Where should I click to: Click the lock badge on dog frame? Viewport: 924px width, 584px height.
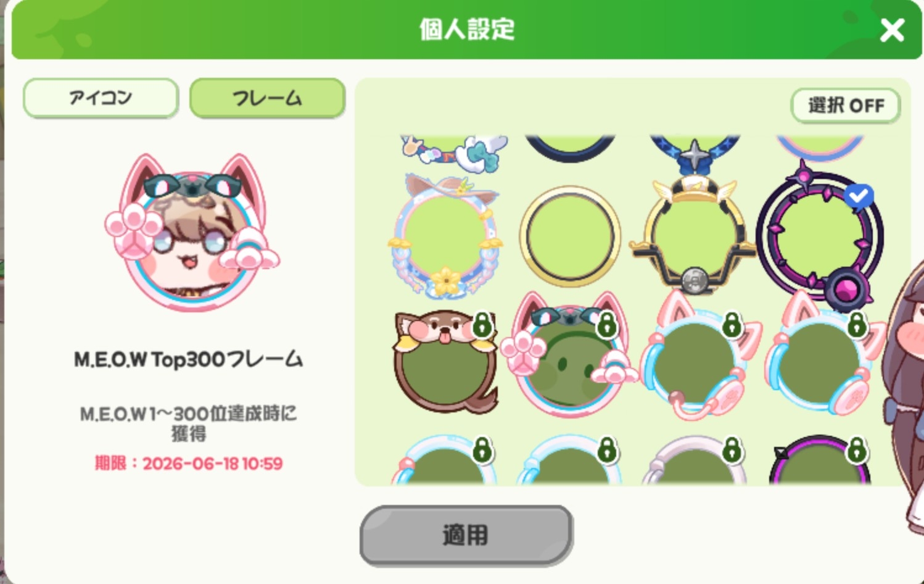click(x=482, y=324)
